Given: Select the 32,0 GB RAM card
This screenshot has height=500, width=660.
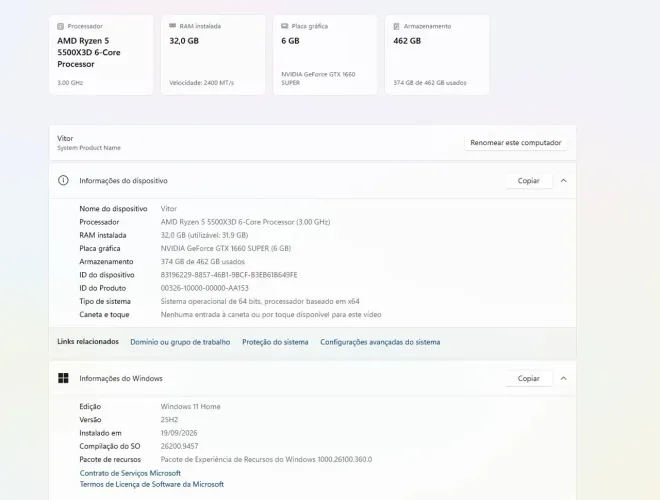Looking at the screenshot, I should [213, 55].
